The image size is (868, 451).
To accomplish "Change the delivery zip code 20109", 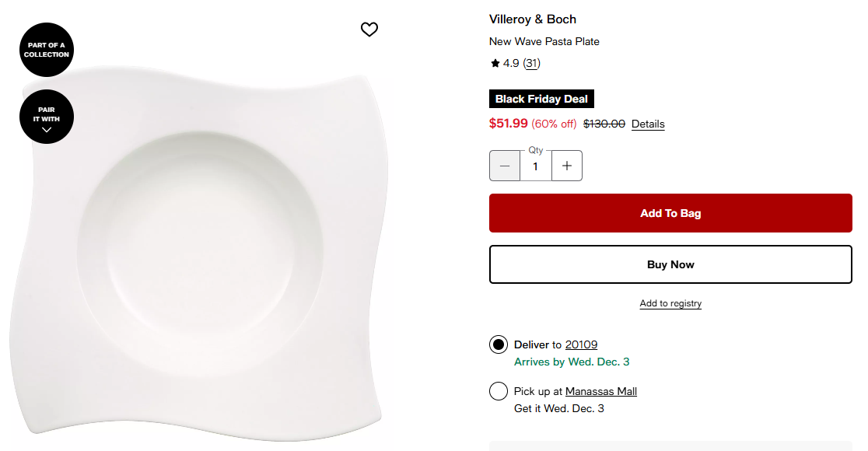I will point(581,344).
